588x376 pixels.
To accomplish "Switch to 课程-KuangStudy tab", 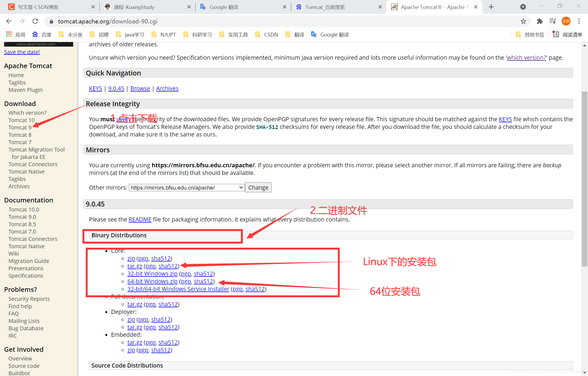I will click(x=147, y=7).
